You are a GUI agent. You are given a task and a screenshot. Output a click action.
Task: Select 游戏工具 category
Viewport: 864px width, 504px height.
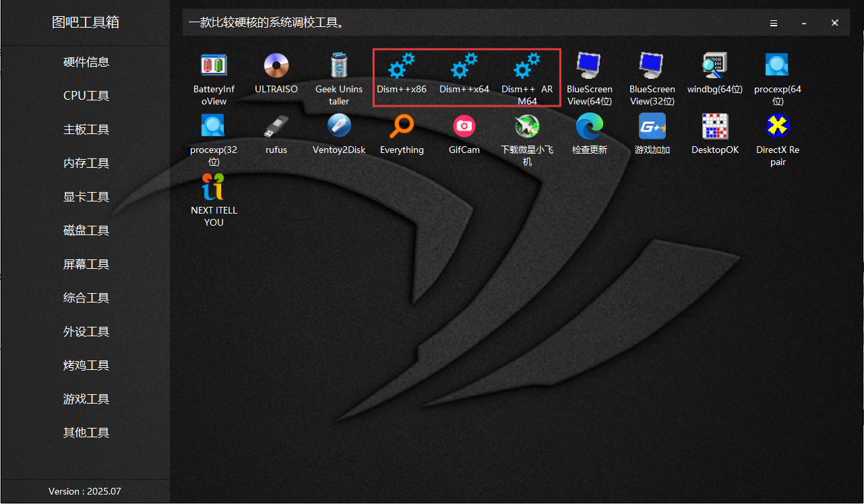pos(86,399)
